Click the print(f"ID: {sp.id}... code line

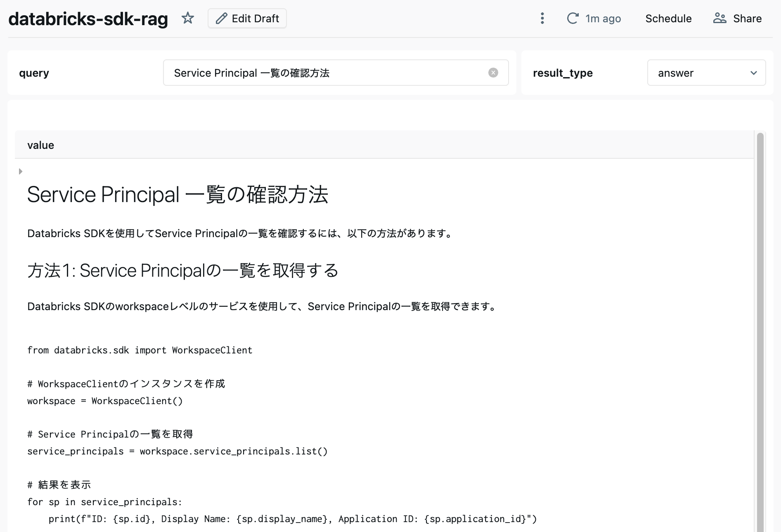click(x=293, y=519)
